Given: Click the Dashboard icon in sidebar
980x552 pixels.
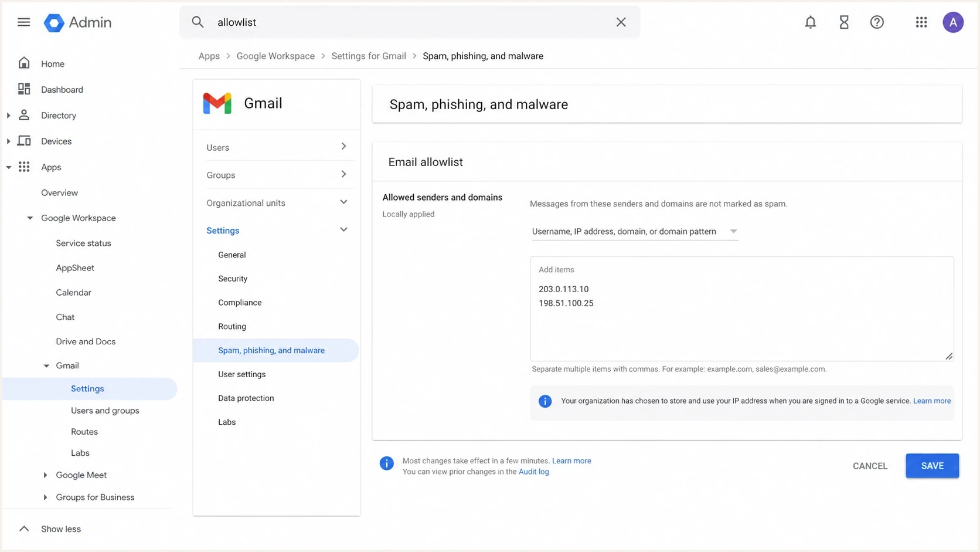Looking at the screenshot, I should click(x=24, y=89).
